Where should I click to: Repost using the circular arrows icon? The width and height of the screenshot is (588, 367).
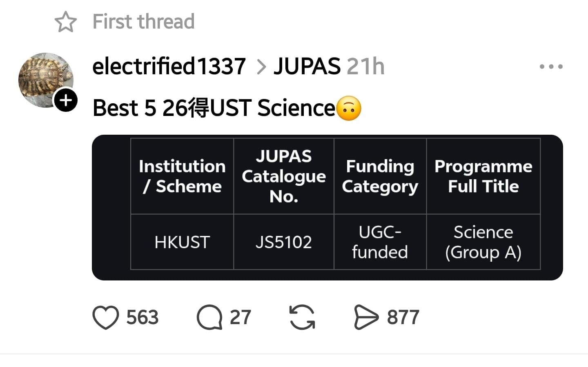(302, 317)
